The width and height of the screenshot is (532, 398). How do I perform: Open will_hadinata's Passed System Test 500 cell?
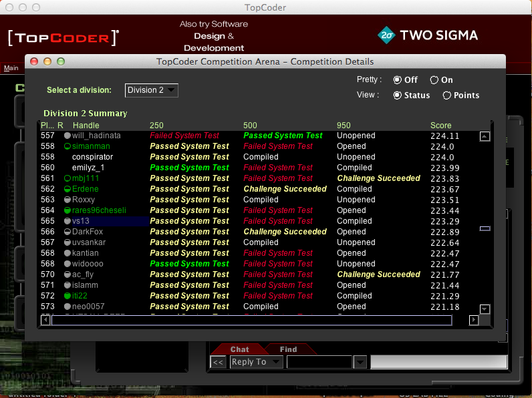tap(283, 136)
